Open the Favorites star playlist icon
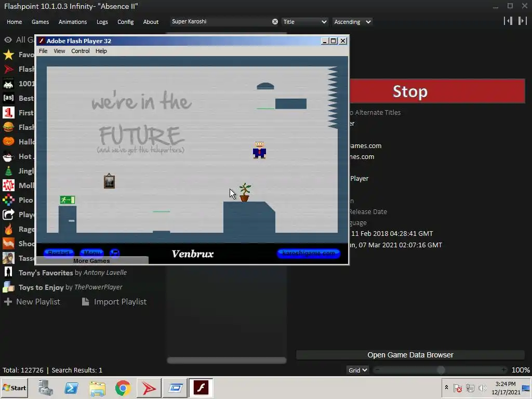 (8, 55)
